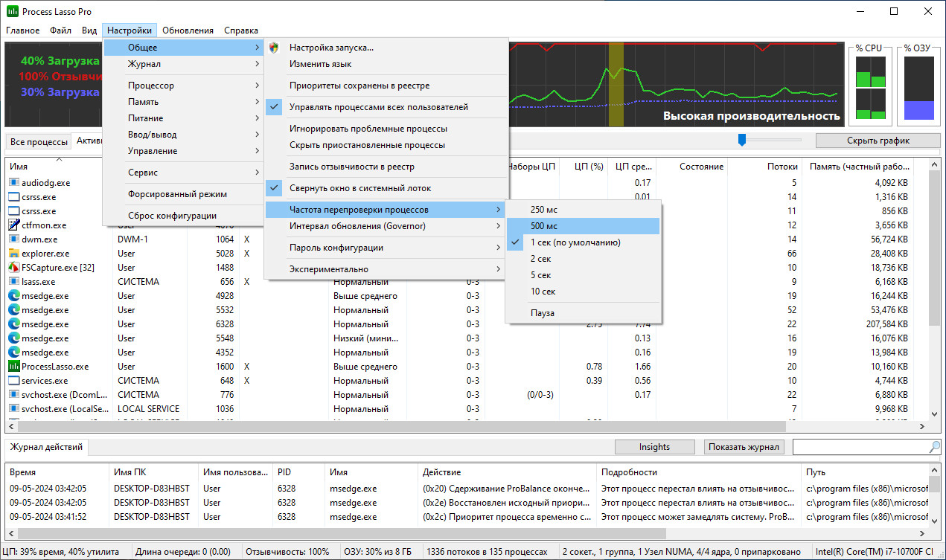Click the search magnifier icon in log filter

[x=935, y=447]
